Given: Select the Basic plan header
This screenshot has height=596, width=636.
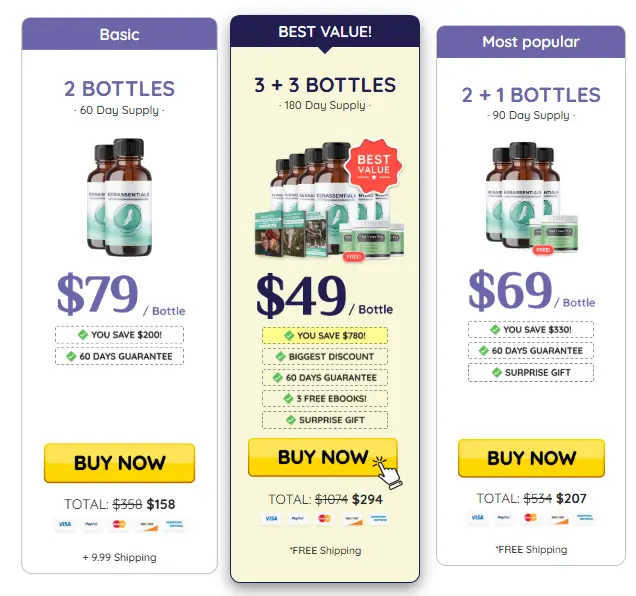Looking at the screenshot, I should click(x=119, y=34).
